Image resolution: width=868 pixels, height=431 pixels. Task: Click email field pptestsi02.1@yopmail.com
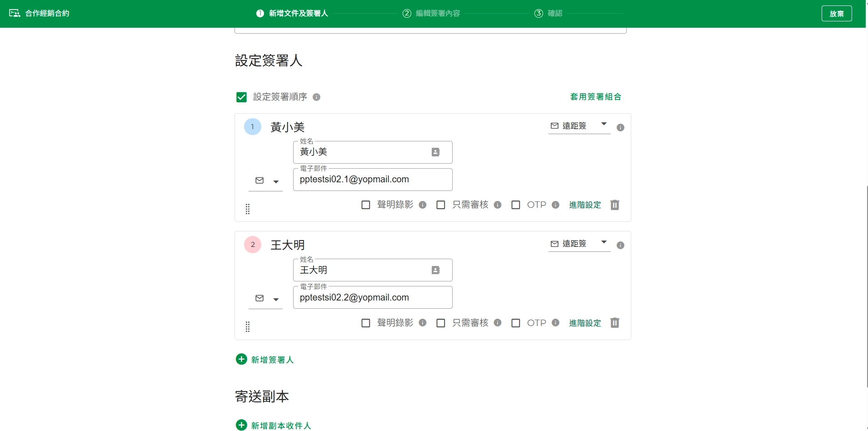pos(373,180)
